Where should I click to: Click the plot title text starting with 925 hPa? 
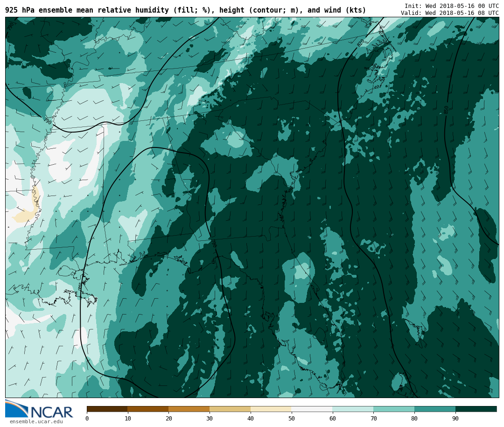[185, 10]
